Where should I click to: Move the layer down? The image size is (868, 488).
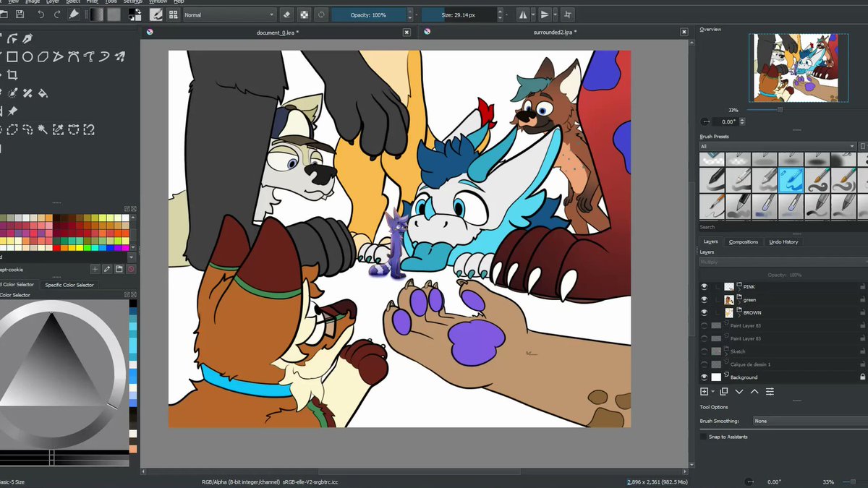pyautogui.click(x=739, y=391)
